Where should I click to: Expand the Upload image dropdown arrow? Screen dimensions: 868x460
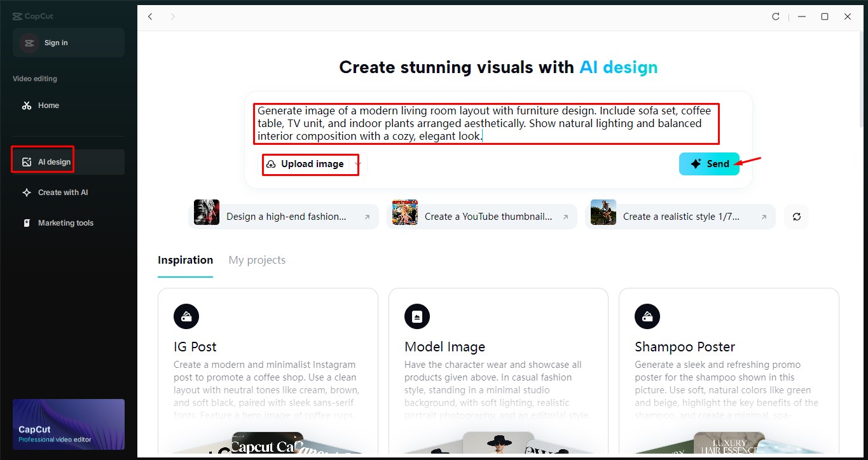pos(358,164)
